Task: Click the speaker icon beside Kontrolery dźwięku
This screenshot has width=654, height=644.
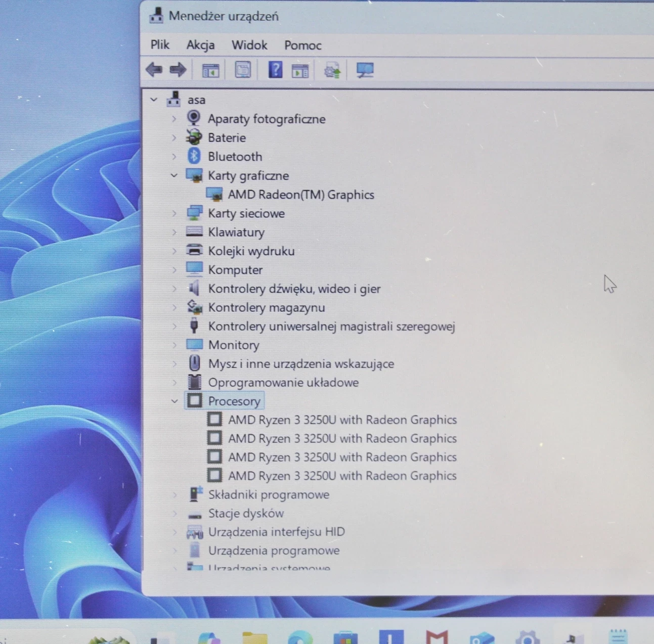Action: pyautogui.click(x=194, y=288)
